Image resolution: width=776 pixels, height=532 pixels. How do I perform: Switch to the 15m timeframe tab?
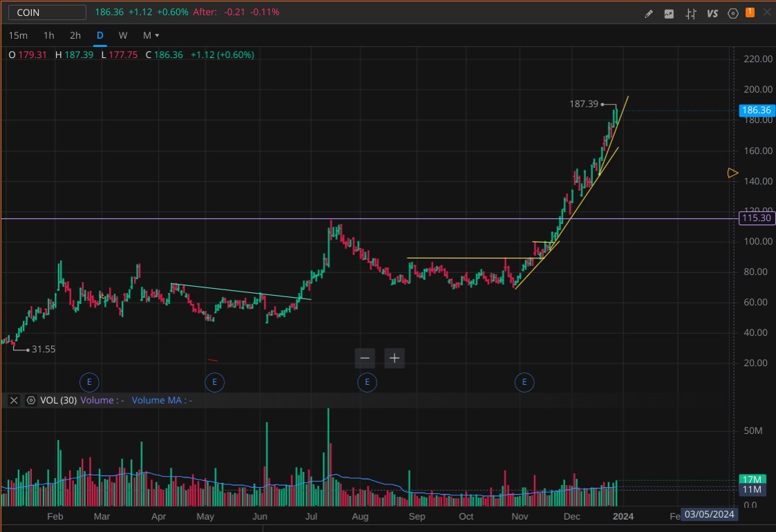[18, 35]
